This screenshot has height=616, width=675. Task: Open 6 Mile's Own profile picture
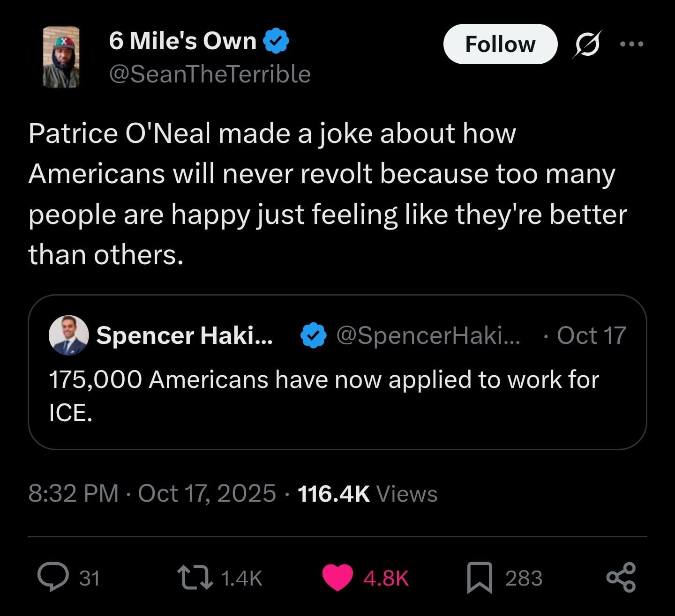61,57
